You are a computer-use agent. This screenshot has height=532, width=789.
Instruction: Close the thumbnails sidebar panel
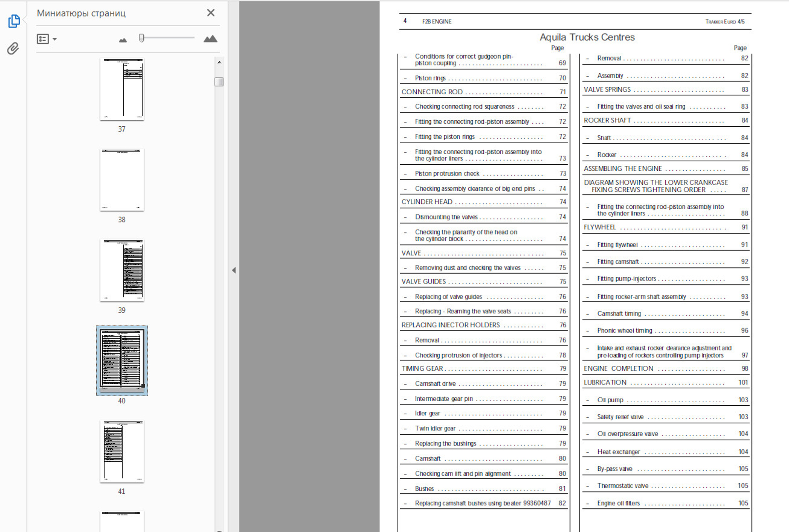pos(211,13)
